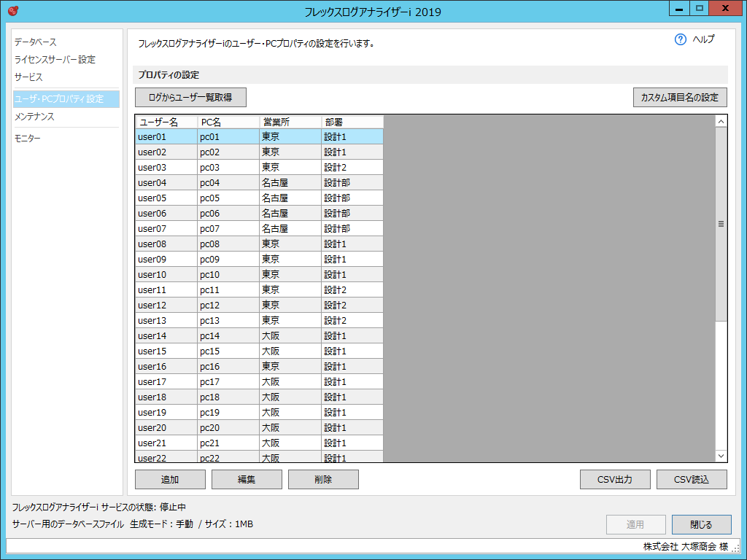This screenshot has width=747, height=560.
Task: Select the user01 row
Action: [x=259, y=136]
